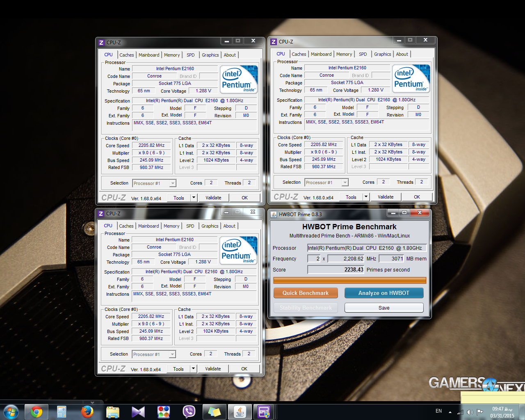Open network status icon in system tray

coord(460,412)
